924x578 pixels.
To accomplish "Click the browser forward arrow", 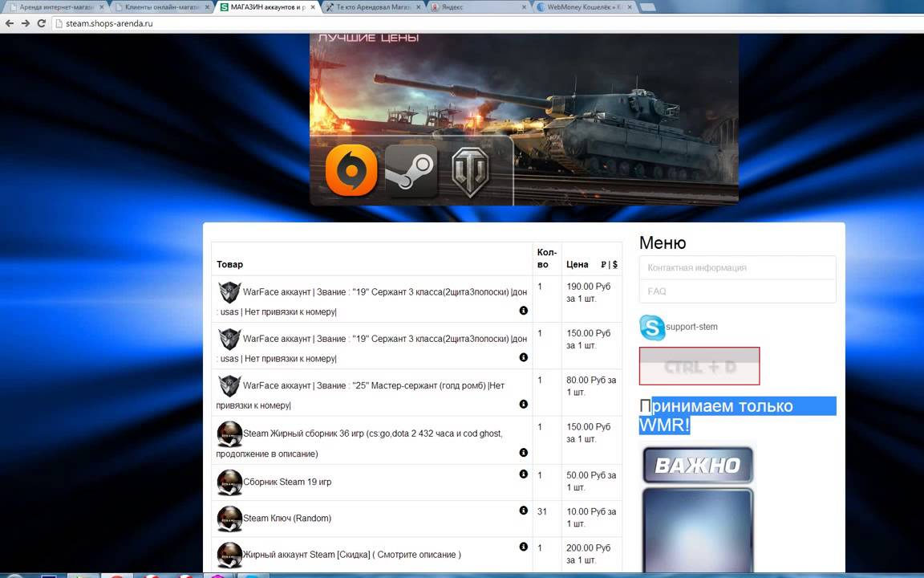I will tap(26, 23).
